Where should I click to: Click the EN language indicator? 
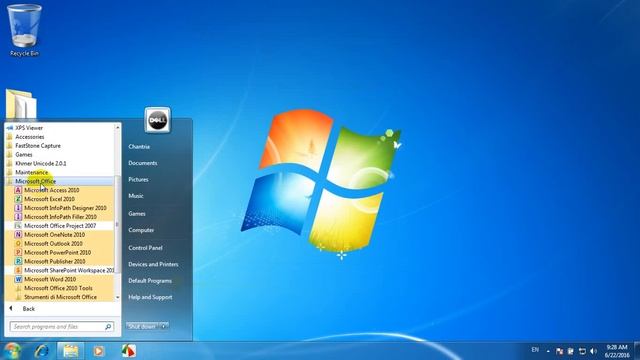[x=535, y=350]
